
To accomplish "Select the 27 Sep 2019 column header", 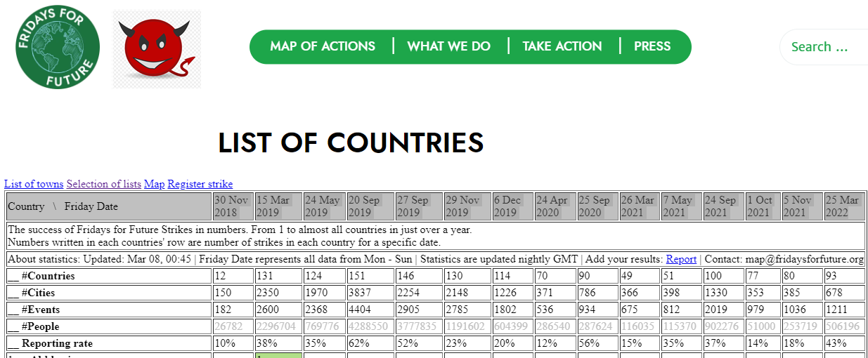I will (419, 206).
